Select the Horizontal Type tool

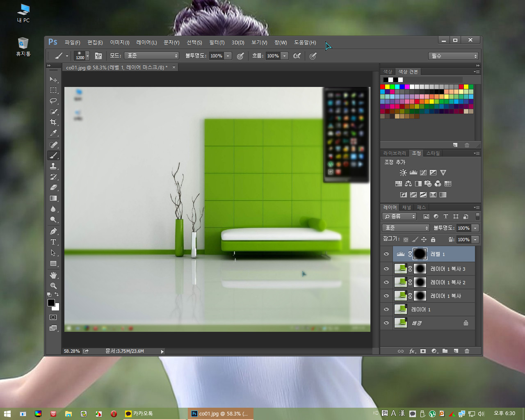click(x=53, y=242)
